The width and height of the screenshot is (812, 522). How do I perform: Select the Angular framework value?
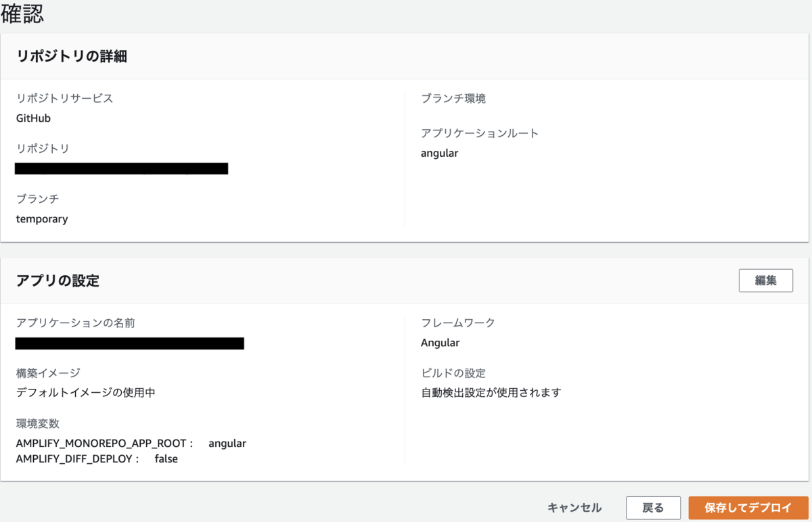tap(440, 343)
